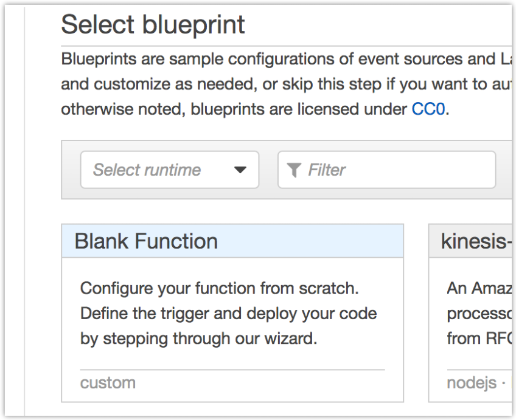
Task: Select the Blank Function blueprint title
Action: click(146, 241)
